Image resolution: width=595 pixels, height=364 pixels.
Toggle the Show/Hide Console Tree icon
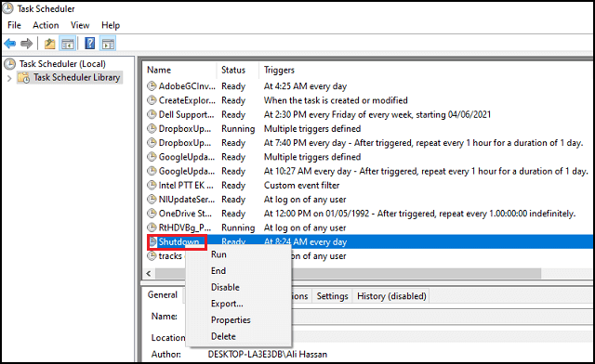tap(68, 44)
